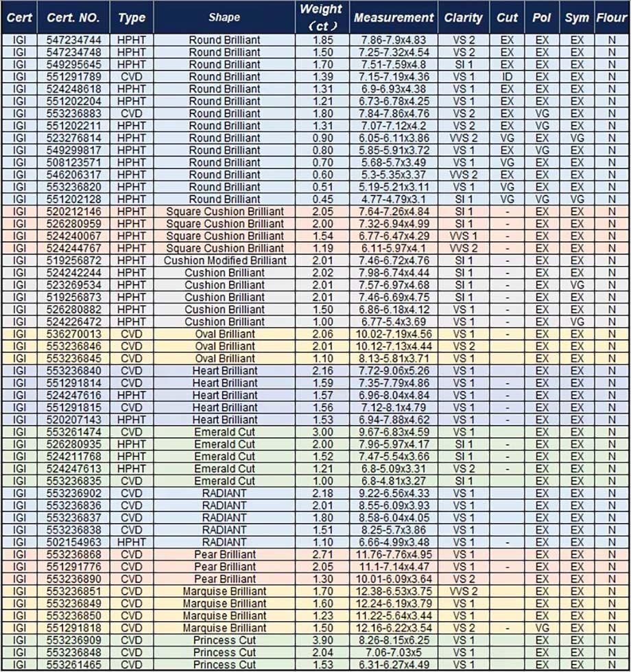Click certificate number 526280882
The width and height of the screenshot is (631, 672).
tap(74, 309)
